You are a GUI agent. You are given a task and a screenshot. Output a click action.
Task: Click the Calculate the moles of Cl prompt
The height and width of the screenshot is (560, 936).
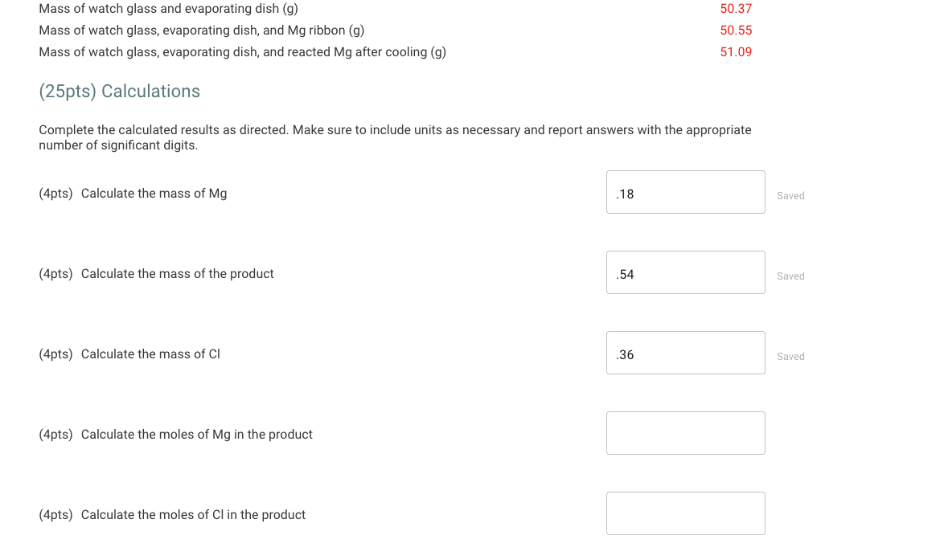pyautogui.click(x=195, y=514)
